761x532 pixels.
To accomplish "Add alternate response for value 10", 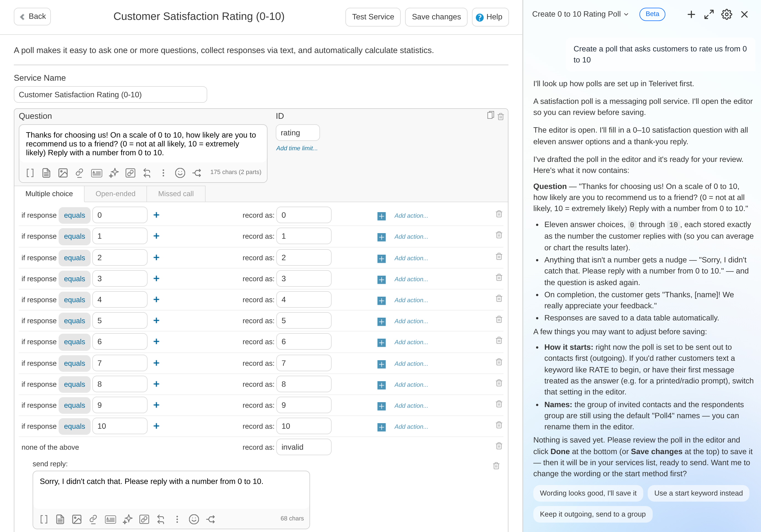I will click(x=156, y=426).
